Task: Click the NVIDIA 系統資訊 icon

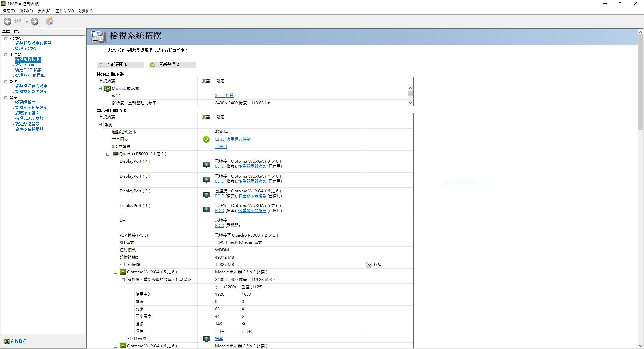Action: 7,341
